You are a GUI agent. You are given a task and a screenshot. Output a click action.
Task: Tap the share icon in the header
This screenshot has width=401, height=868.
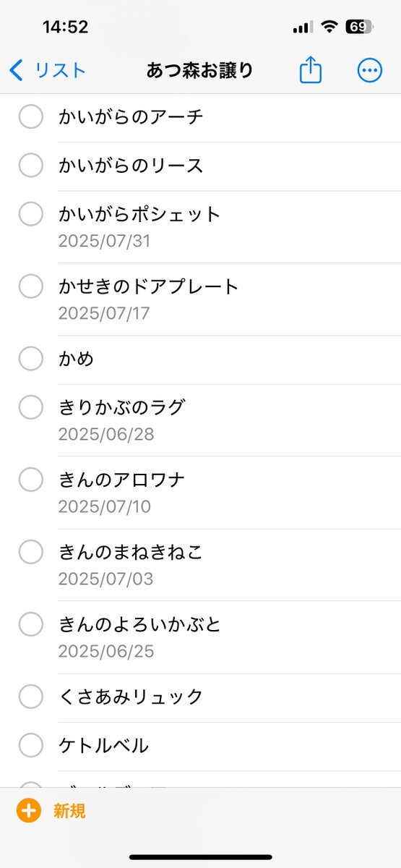[311, 69]
